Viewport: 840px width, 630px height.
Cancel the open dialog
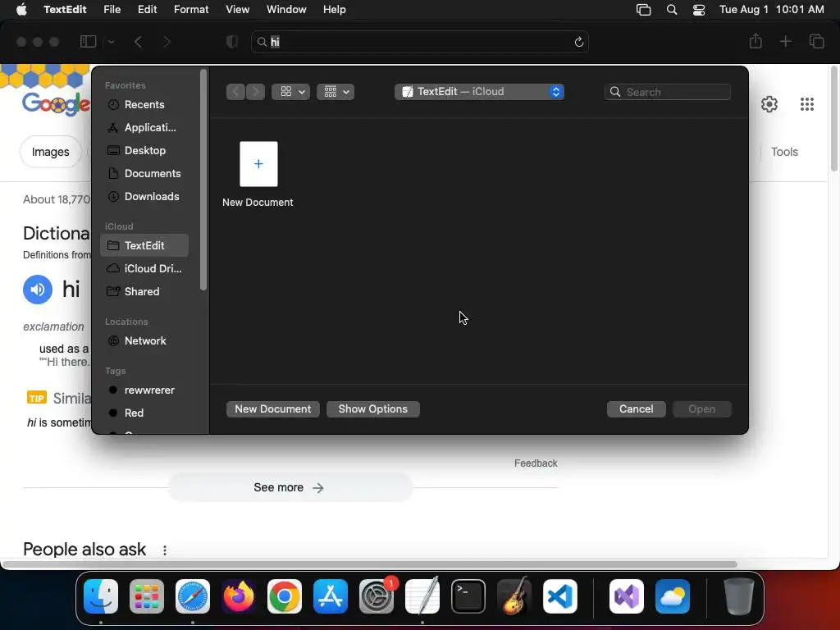tap(636, 409)
